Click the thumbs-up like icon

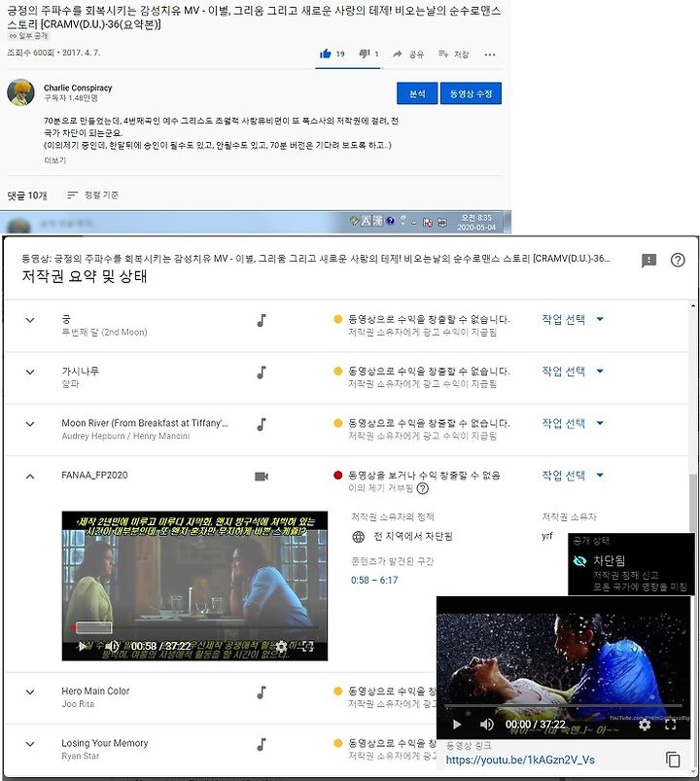326,53
